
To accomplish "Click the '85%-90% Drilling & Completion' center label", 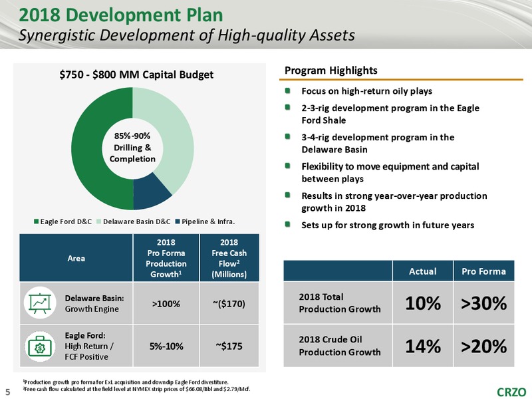I will coord(132,148).
